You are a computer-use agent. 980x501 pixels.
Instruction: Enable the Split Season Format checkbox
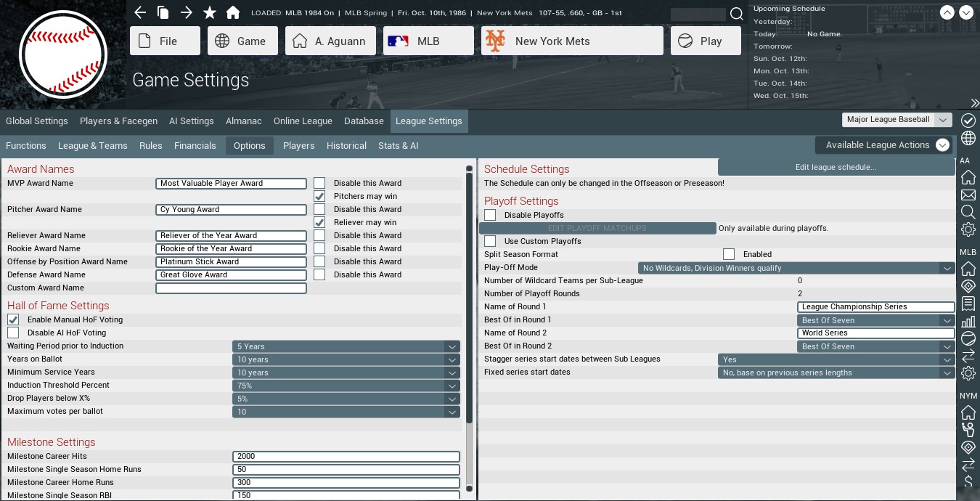pyautogui.click(x=729, y=254)
